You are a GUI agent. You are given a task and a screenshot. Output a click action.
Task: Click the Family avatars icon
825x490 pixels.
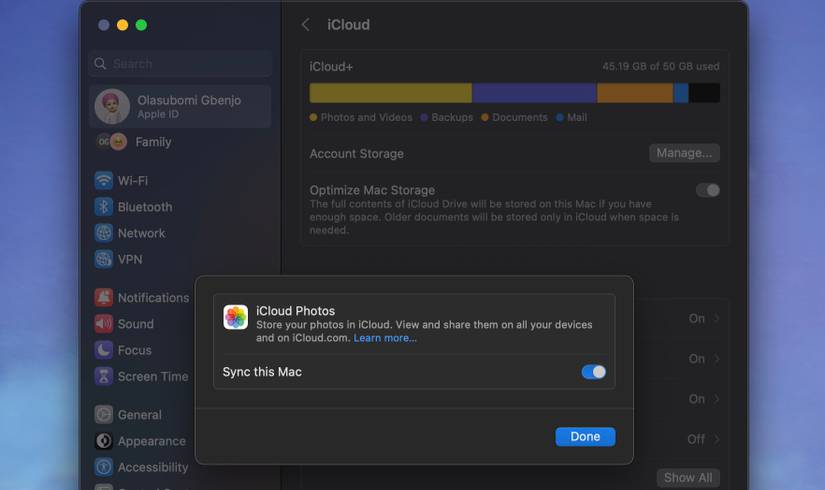coord(112,142)
